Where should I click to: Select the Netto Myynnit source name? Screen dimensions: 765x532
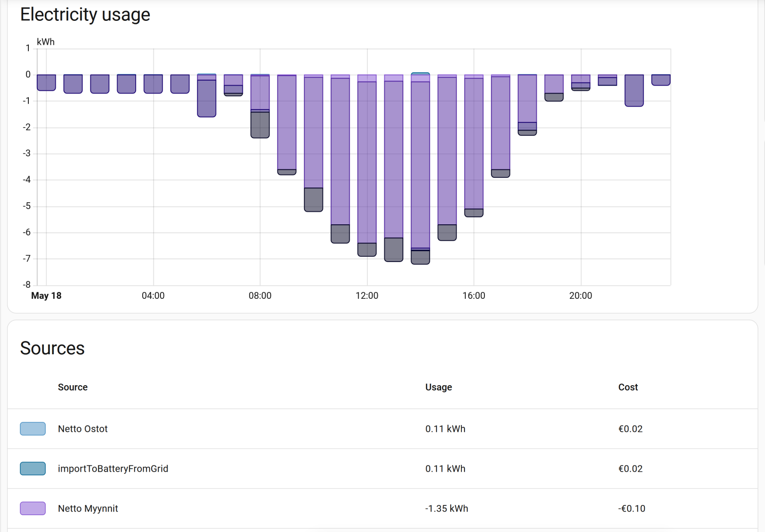[88, 509]
